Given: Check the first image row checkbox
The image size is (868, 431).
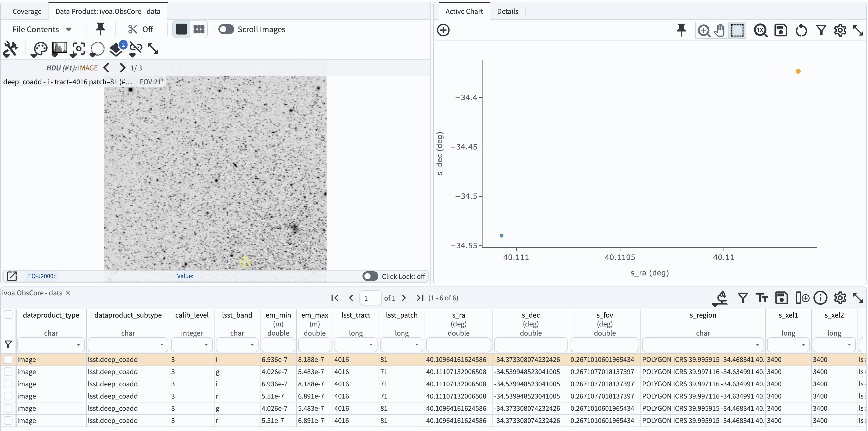Looking at the screenshot, I should pos(8,359).
